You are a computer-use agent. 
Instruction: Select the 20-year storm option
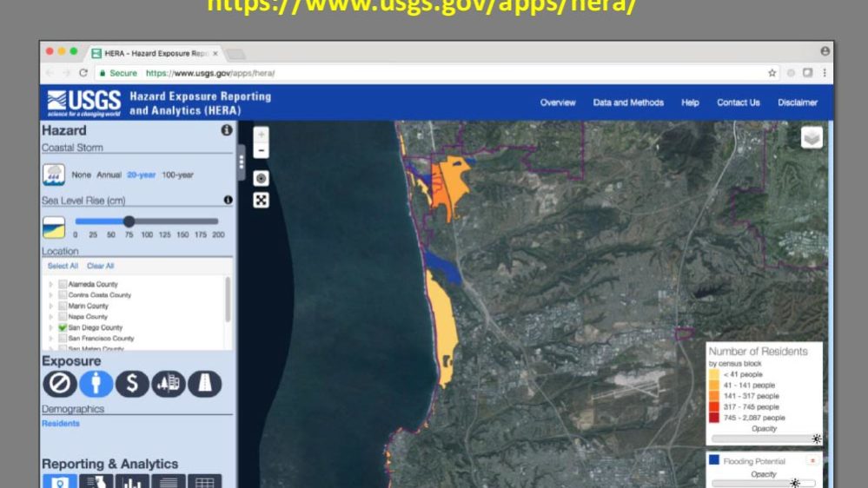point(141,175)
